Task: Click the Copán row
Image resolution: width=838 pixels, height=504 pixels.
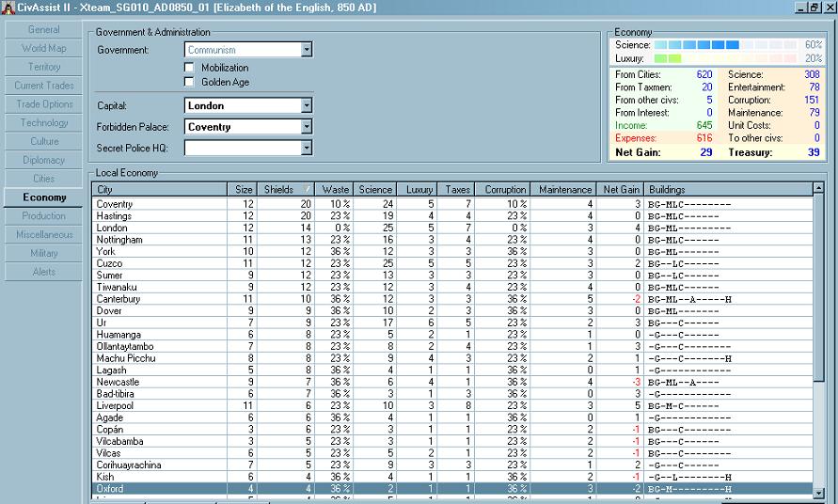Action: 452,429
